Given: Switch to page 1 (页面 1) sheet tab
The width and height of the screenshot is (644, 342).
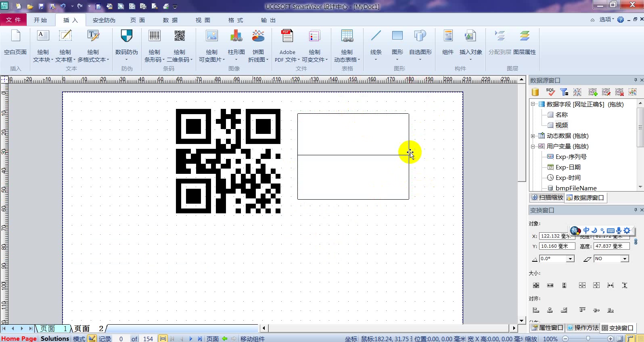Looking at the screenshot, I should pos(53,329).
